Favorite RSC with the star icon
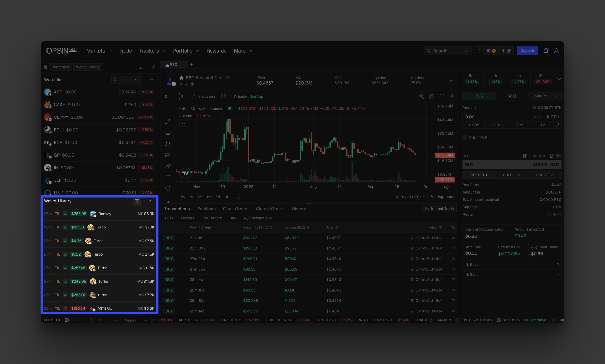This screenshot has height=364, width=605. (181, 78)
